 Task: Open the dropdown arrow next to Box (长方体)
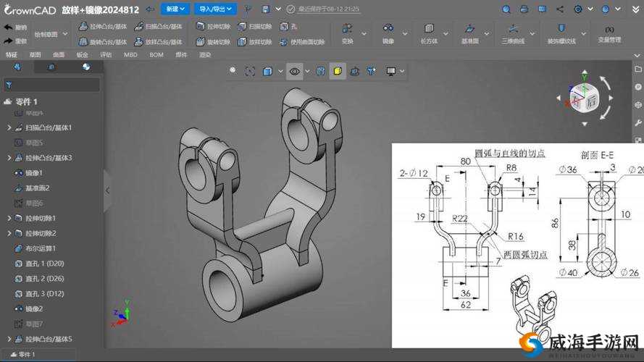coord(446,33)
